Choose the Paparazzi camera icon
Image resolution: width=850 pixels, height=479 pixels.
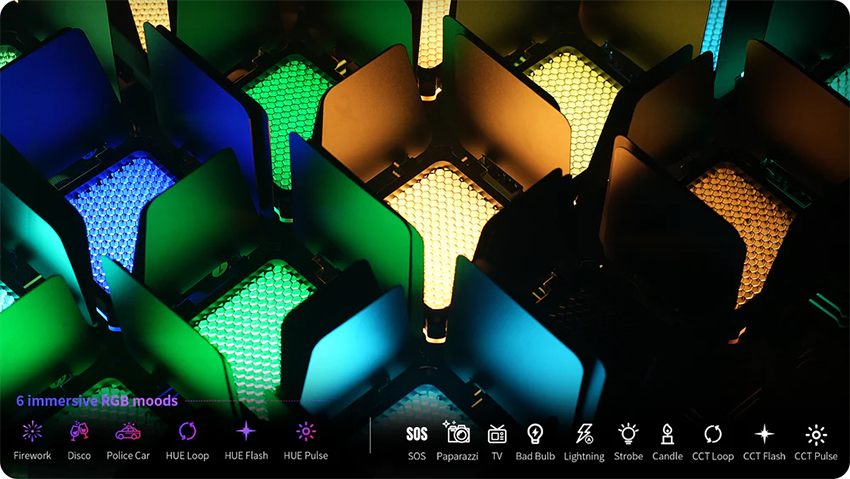click(x=457, y=433)
